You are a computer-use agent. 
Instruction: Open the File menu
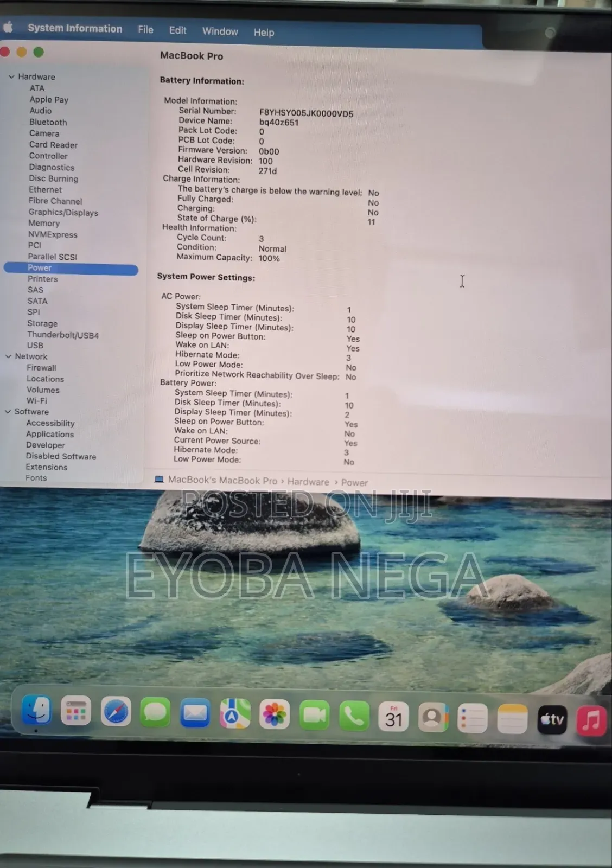coord(145,29)
